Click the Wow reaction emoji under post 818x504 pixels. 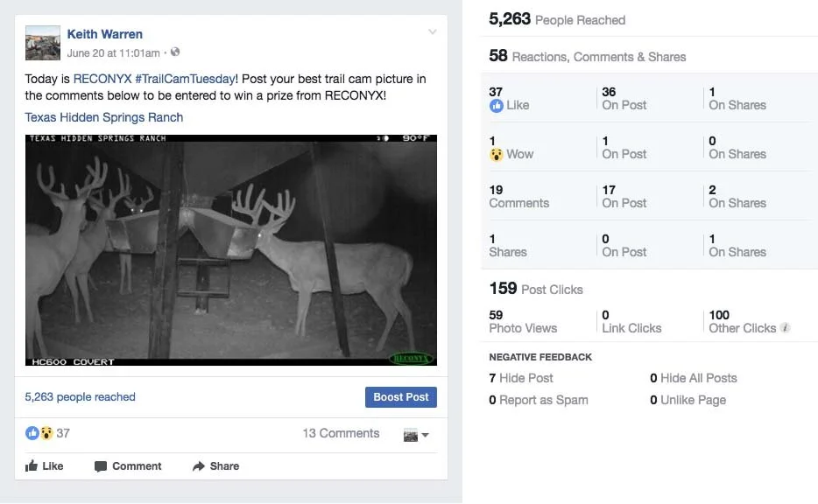coord(47,433)
